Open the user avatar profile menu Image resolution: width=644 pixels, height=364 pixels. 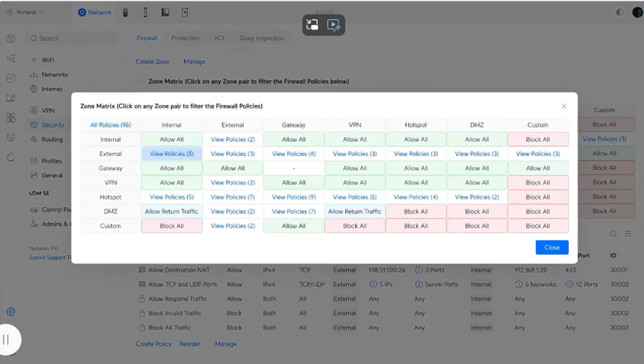point(638,12)
